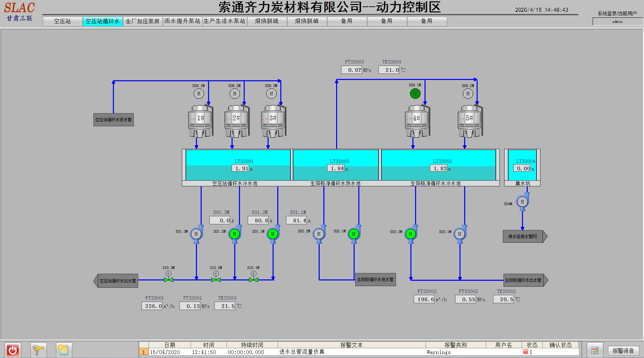Click the 生阳极循环水进水管 label box
This screenshot has height=358, width=644.
[x=375, y=279]
